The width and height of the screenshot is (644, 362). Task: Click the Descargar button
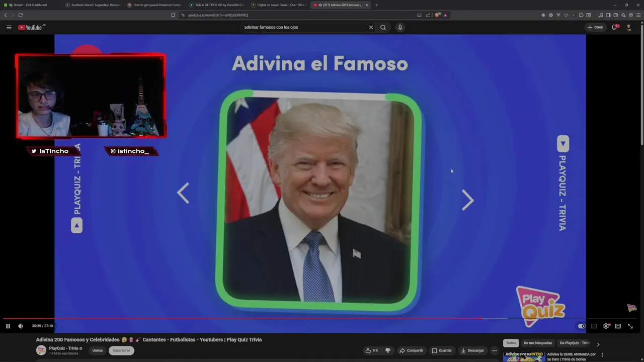472,350
